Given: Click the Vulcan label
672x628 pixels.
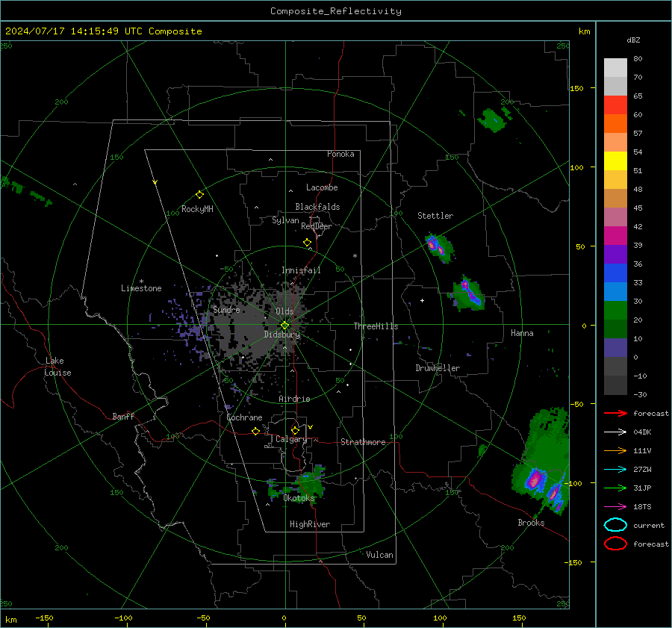Looking at the screenshot, I should 380,555.
